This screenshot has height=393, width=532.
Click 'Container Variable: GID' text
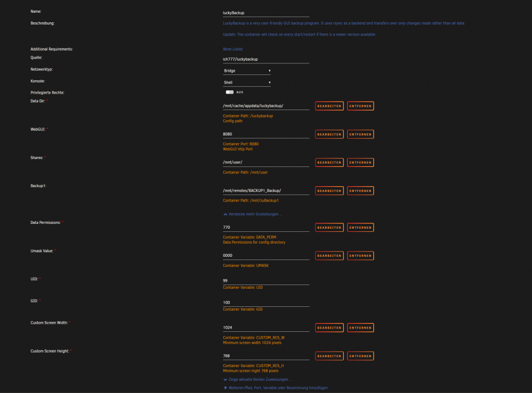[x=243, y=310]
